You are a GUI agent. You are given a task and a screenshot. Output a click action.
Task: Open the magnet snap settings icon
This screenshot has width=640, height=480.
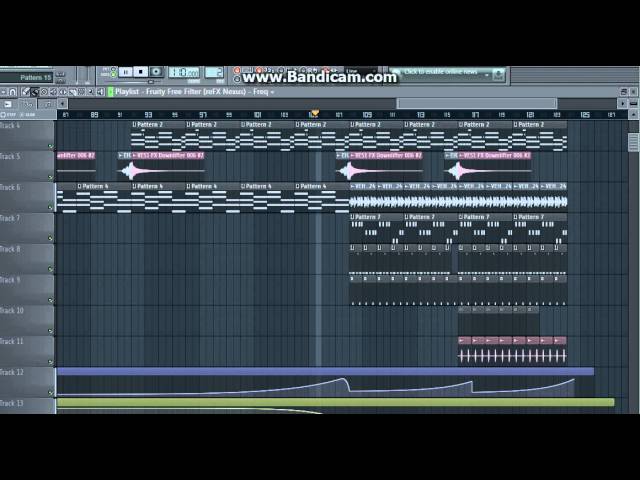tap(13, 92)
